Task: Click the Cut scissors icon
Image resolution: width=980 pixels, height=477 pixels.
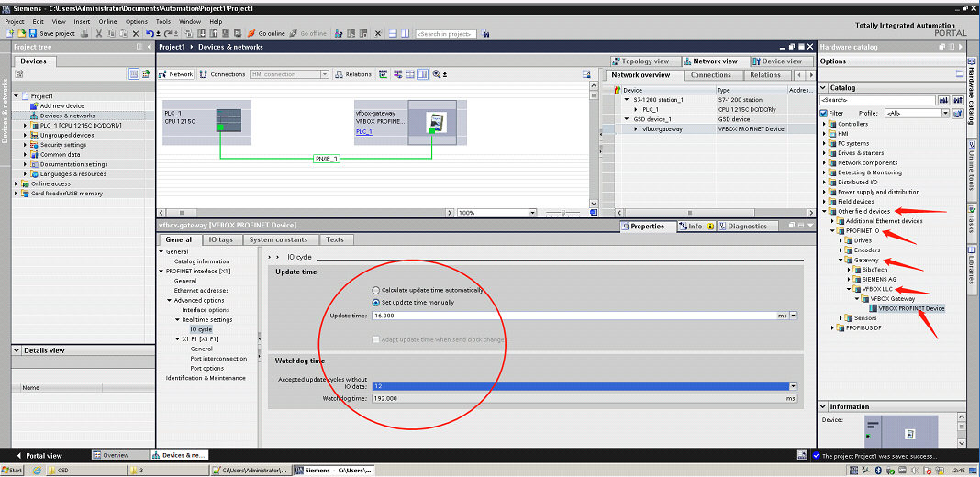Action: click(99, 33)
